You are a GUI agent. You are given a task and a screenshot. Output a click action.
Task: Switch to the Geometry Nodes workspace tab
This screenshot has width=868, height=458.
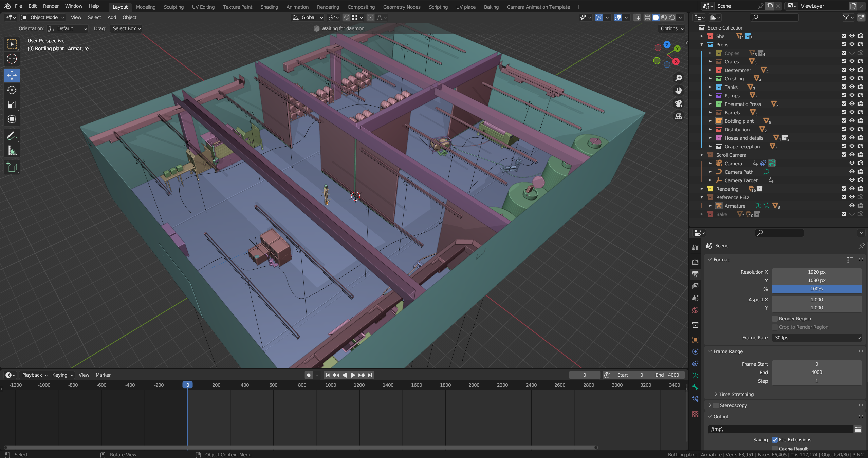coord(402,7)
